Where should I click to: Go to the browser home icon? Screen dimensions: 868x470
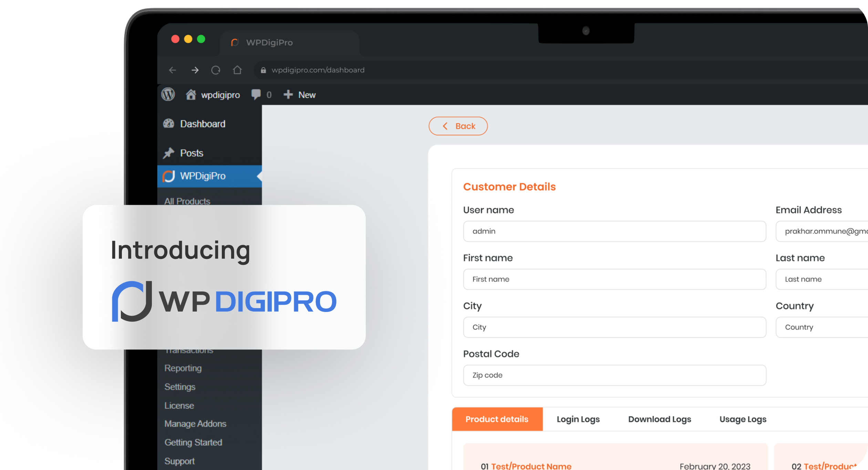(x=237, y=70)
